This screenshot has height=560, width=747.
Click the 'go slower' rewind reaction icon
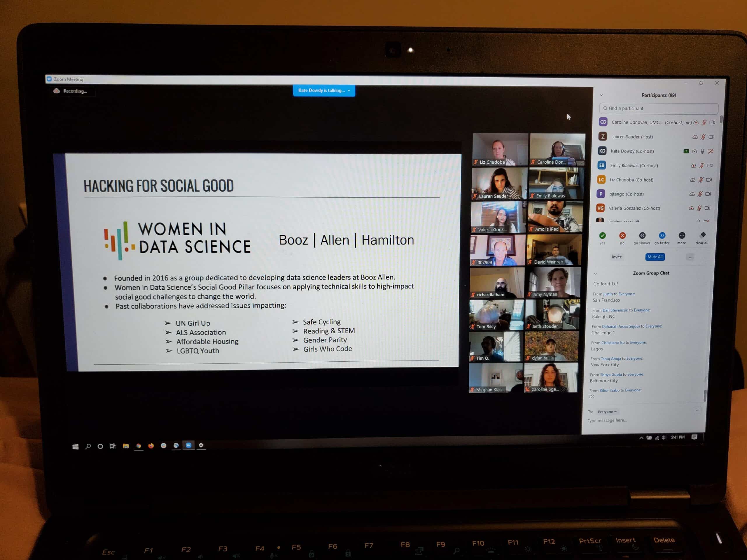click(x=642, y=235)
